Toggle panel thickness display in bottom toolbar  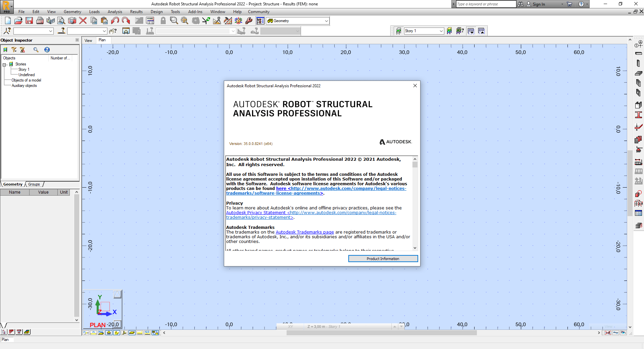click(132, 333)
